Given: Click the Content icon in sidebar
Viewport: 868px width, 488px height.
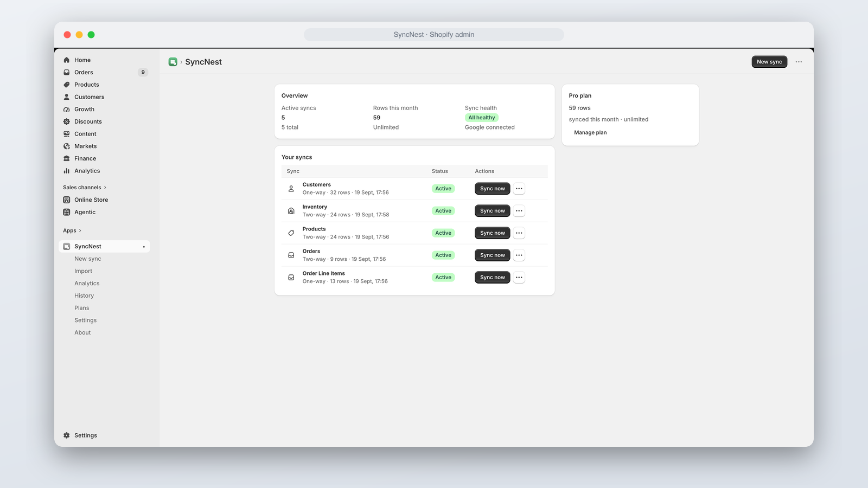Looking at the screenshot, I should coord(67,134).
